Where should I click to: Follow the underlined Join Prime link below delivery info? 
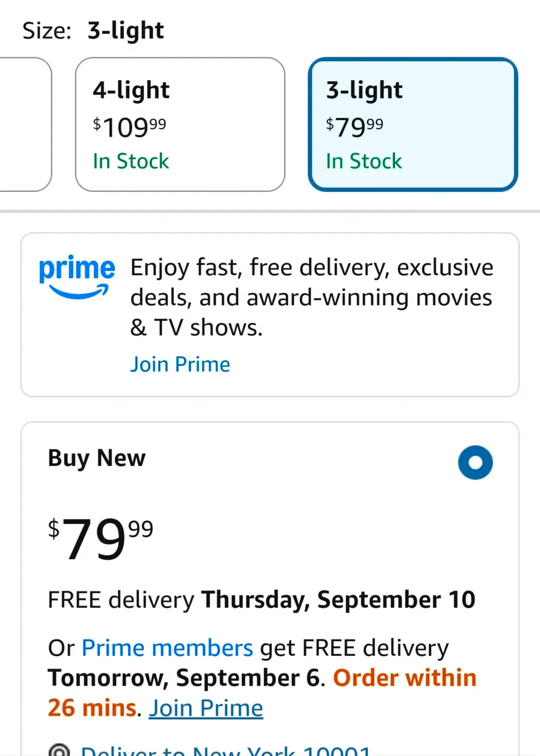click(x=206, y=708)
